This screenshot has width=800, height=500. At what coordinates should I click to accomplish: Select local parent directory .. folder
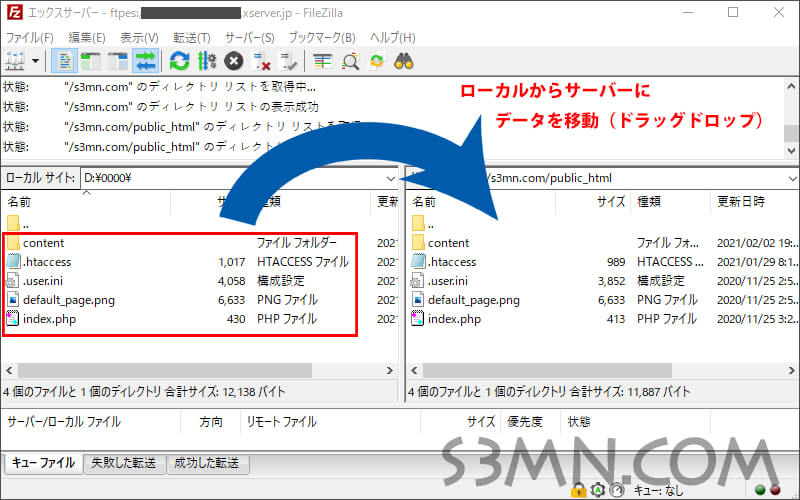18,223
